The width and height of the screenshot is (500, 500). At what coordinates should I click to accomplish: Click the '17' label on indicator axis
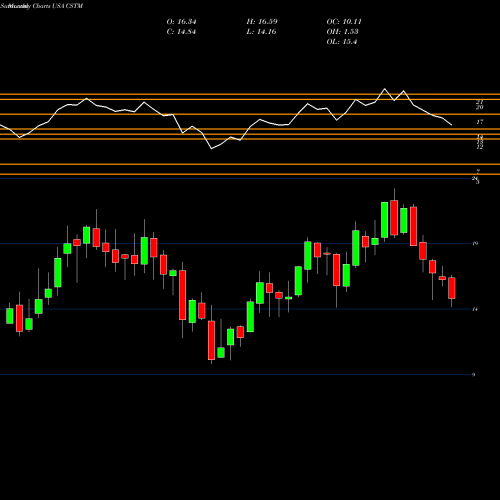click(479, 122)
